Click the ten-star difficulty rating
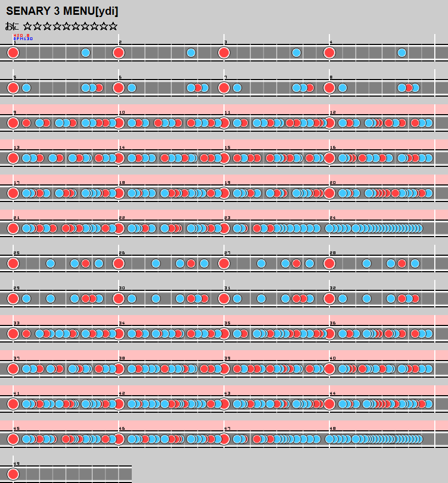The width and height of the screenshot is (448, 483). pyautogui.click(x=70, y=26)
